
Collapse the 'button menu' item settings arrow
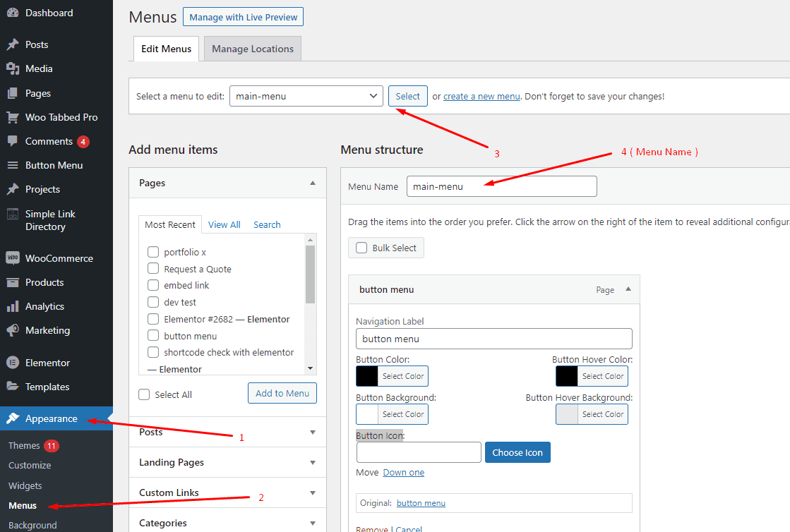pyautogui.click(x=628, y=289)
